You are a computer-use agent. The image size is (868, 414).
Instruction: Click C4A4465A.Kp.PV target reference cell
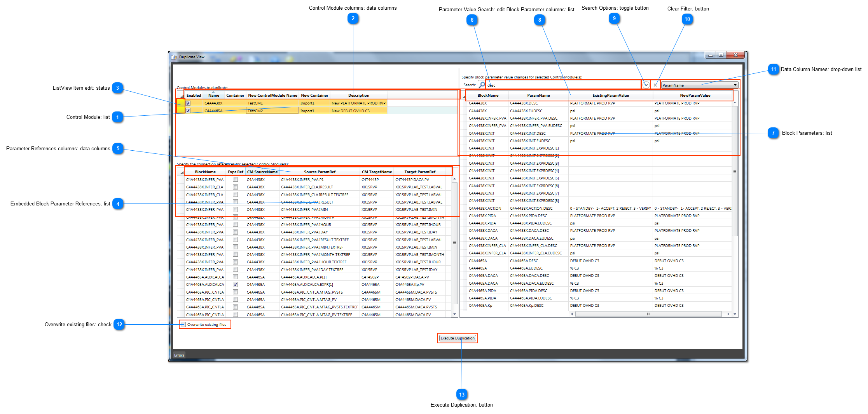click(420, 284)
